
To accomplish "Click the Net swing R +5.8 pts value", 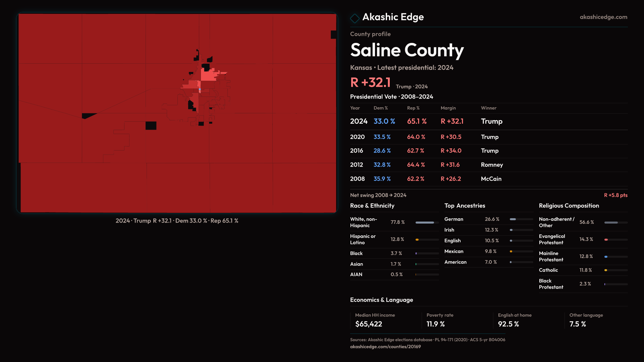I will (x=615, y=195).
